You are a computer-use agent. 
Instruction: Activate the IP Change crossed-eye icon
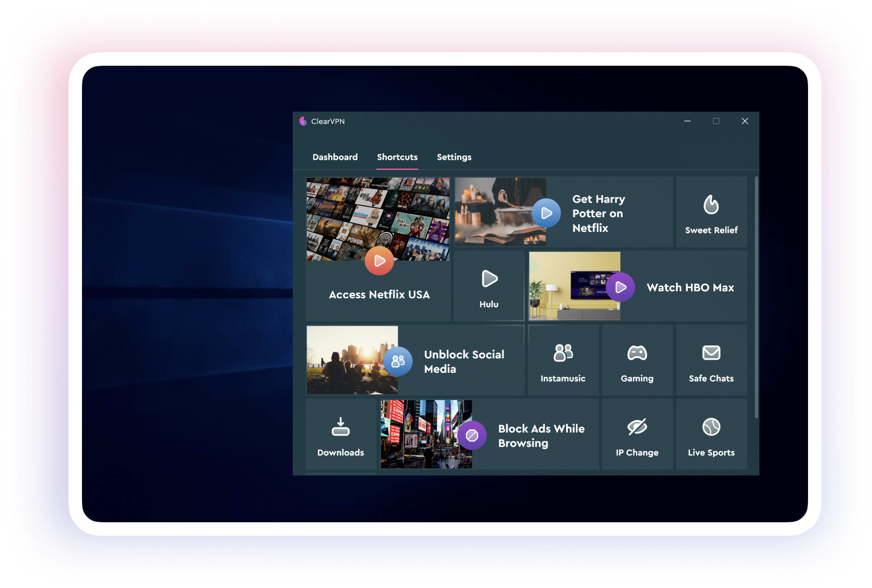[x=637, y=427]
